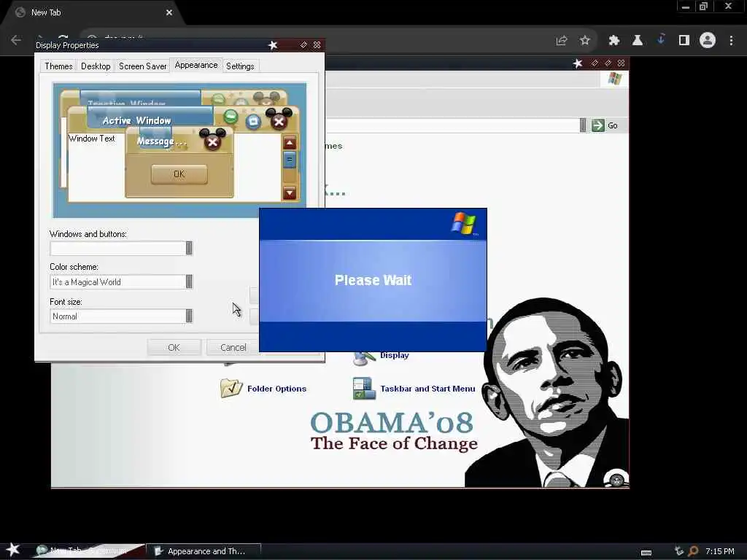Screen dimensions: 747x560
Task: Open the Chrome Extensions puzzle icon
Action: click(x=614, y=41)
